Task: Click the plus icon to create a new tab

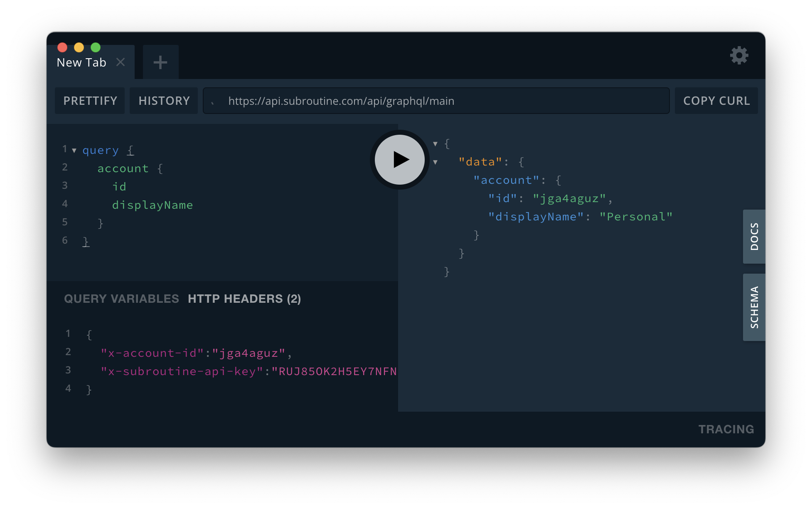Action: pyautogui.click(x=160, y=62)
